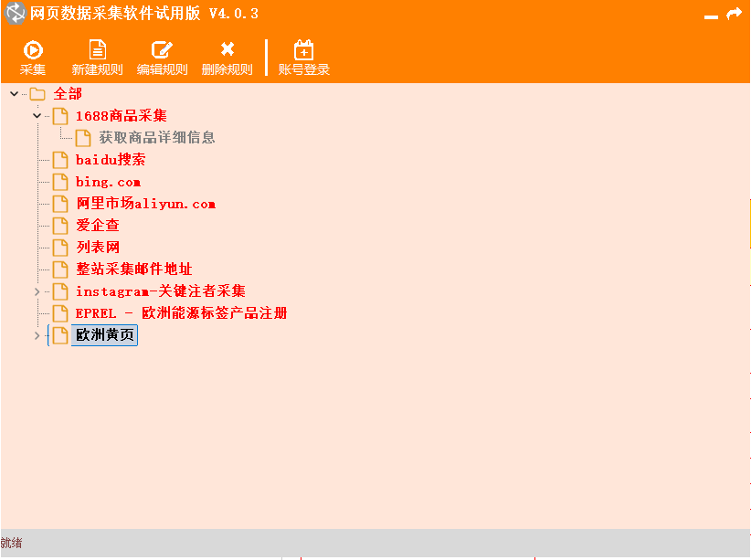Create a rule via 新建规则 icon
751x560 pixels.
tap(97, 50)
